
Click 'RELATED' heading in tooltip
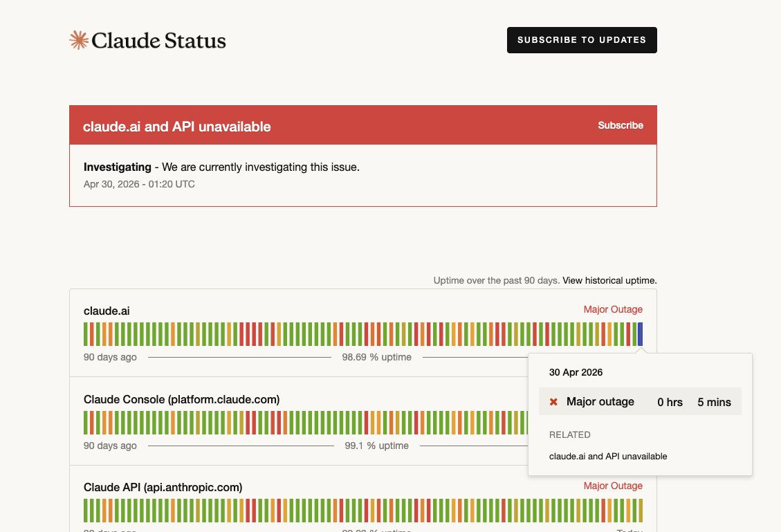click(x=570, y=435)
